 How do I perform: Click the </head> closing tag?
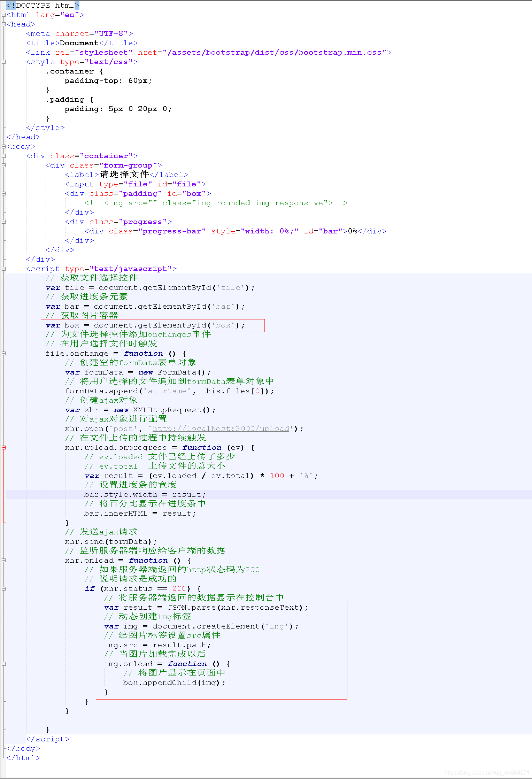point(23,137)
